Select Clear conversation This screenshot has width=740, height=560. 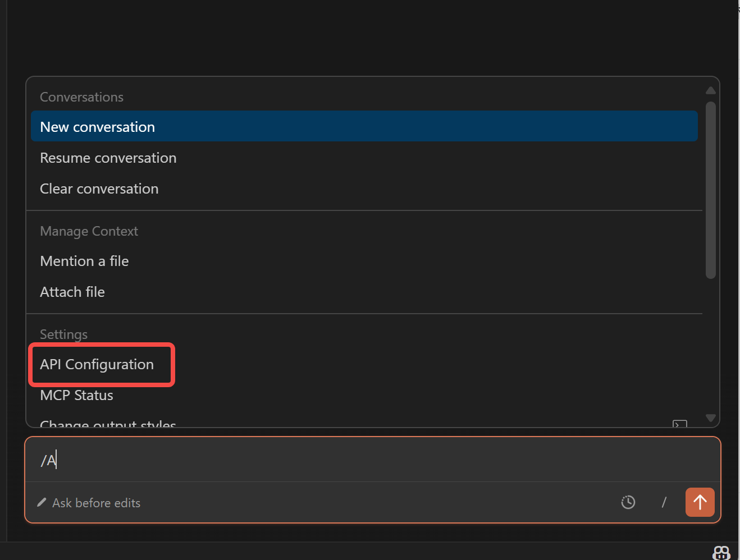tap(99, 189)
